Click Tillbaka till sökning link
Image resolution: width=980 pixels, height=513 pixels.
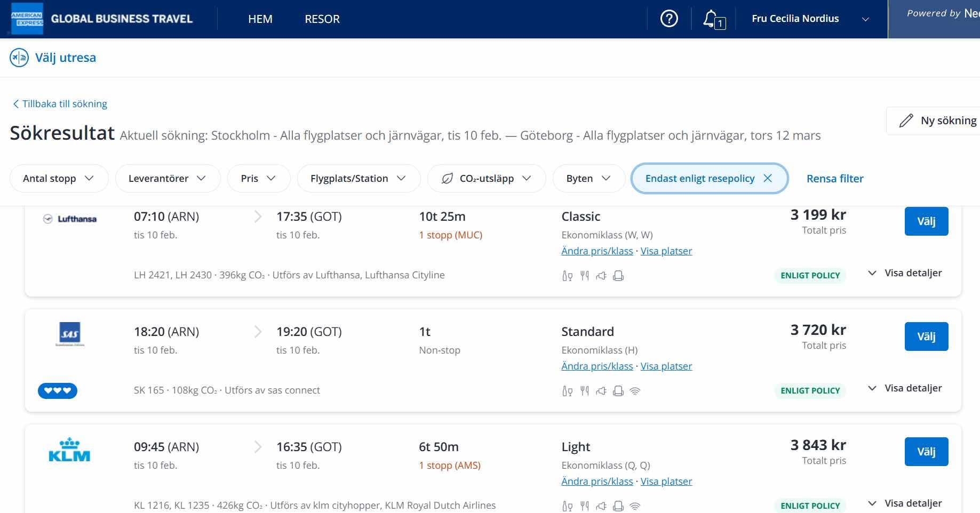pyautogui.click(x=60, y=103)
